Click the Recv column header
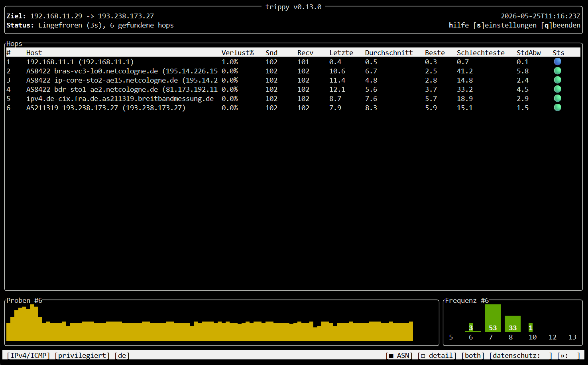 (305, 53)
